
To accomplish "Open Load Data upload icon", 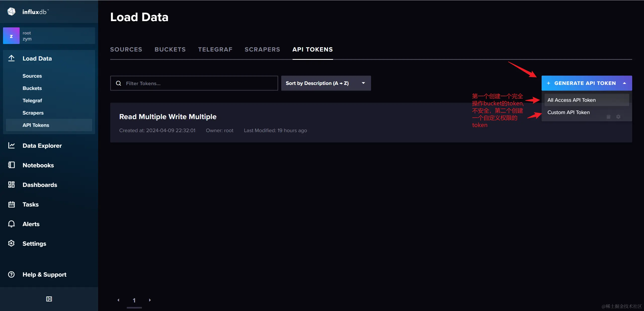I will coord(11,58).
